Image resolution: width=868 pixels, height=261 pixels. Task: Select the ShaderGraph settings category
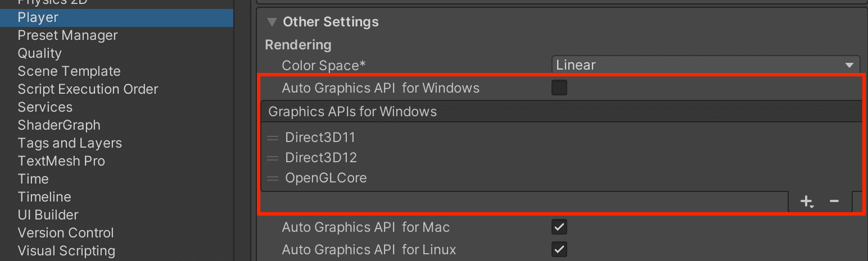pyautogui.click(x=59, y=125)
